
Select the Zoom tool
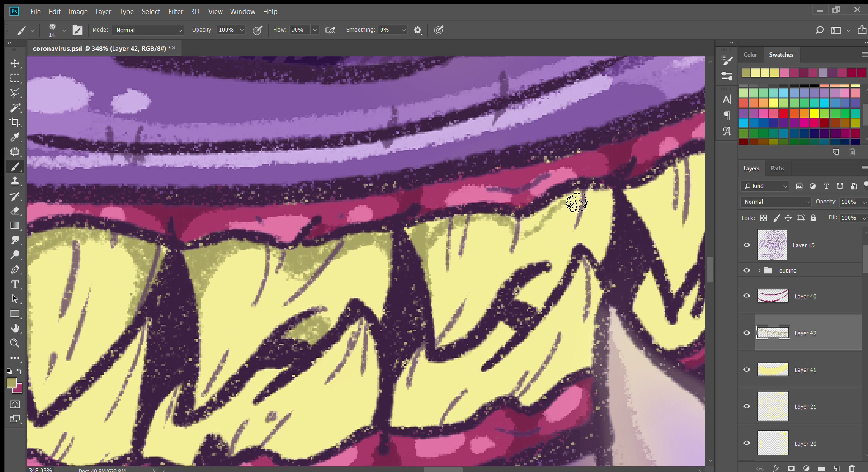[15, 343]
